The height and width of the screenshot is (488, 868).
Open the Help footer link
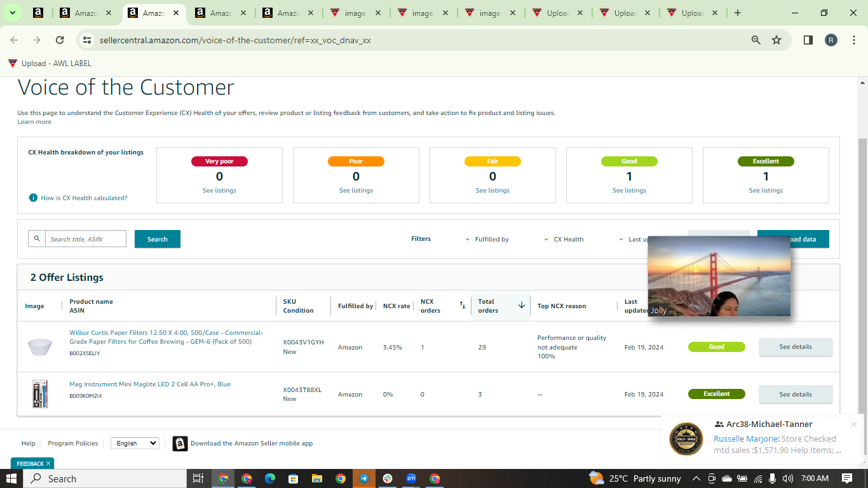29,444
